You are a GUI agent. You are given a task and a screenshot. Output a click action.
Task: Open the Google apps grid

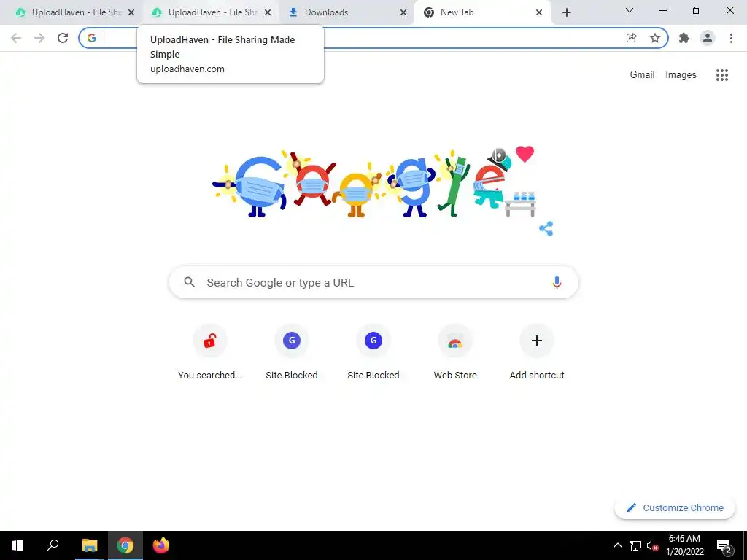click(722, 75)
